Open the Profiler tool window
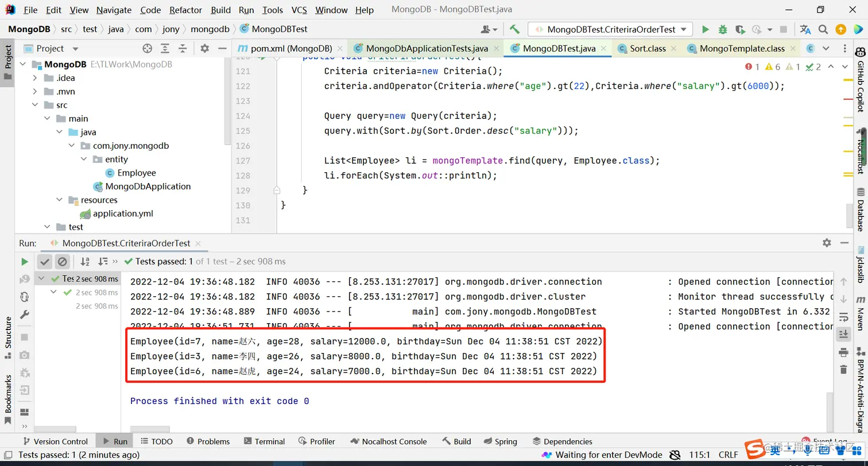 pyautogui.click(x=317, y=441)
